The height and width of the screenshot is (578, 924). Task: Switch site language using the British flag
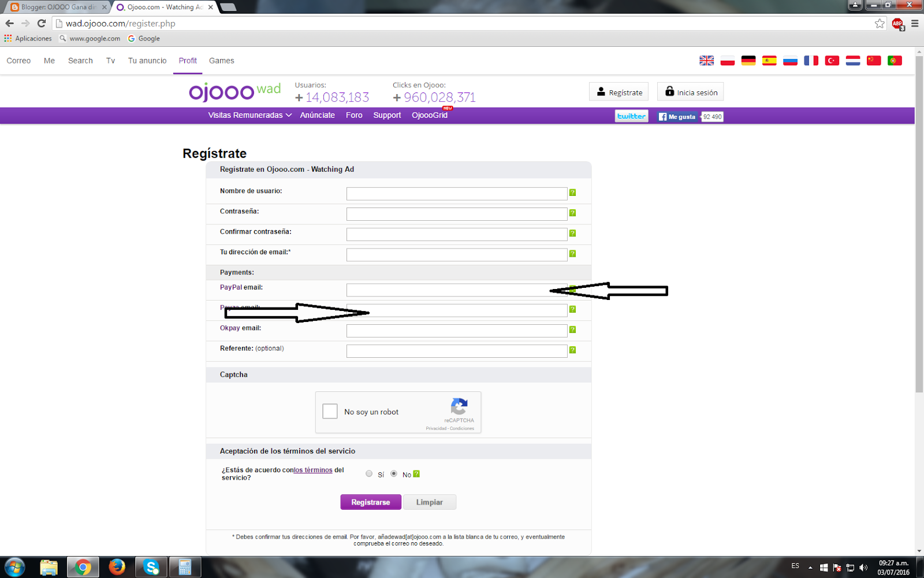coord(706,60)
